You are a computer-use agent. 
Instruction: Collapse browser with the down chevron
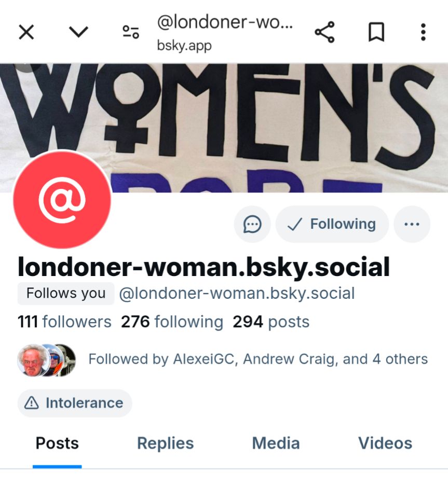tap(79, 32)
